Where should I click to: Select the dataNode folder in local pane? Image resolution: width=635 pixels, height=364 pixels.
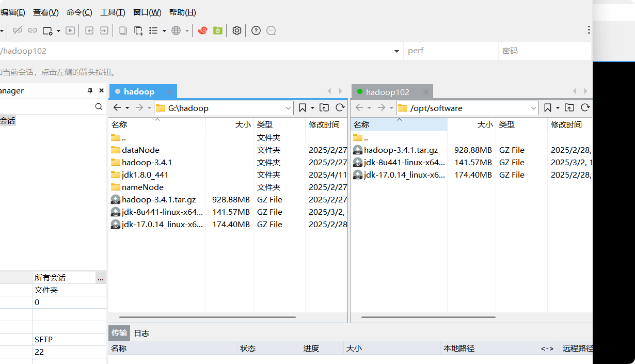[140, 150]
